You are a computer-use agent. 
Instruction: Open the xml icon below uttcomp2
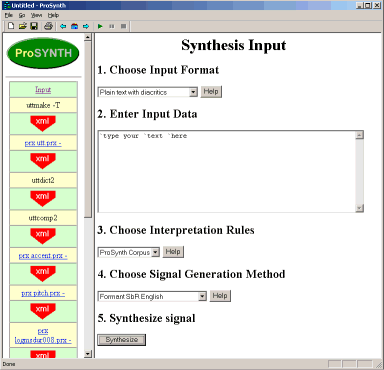pyautogui.click(x=43, y=236)
